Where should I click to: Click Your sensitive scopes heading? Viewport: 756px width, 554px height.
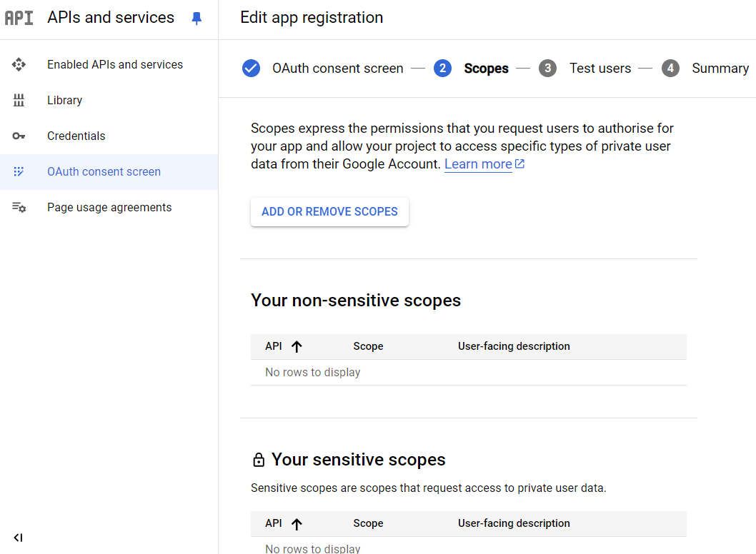pos(358,460)
